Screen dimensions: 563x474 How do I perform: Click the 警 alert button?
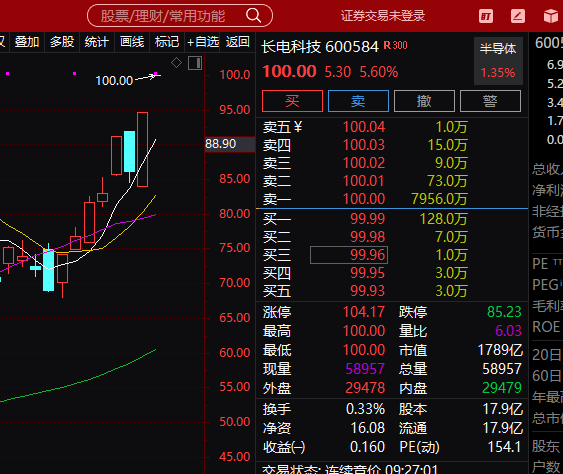tap(490, 101)
